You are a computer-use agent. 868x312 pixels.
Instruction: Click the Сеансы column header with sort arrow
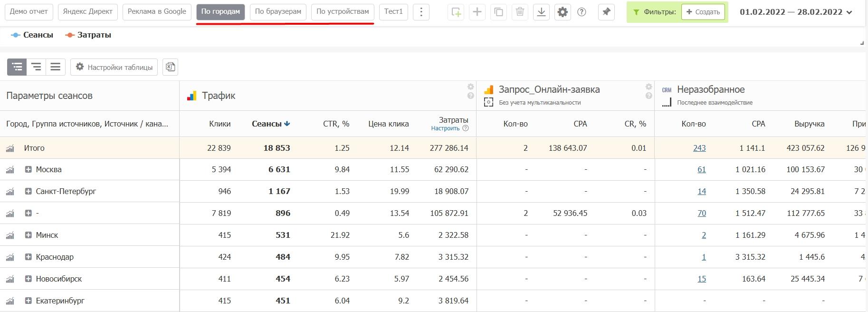(x=271, y=124)
